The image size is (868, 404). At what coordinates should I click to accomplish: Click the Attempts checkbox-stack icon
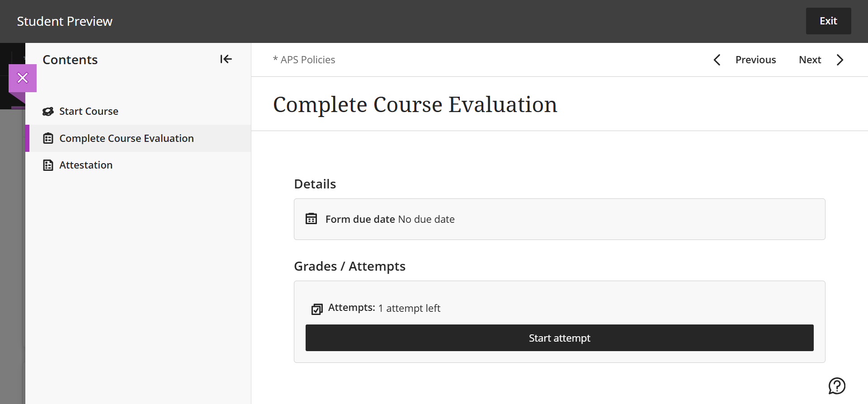tap(317, 309)
